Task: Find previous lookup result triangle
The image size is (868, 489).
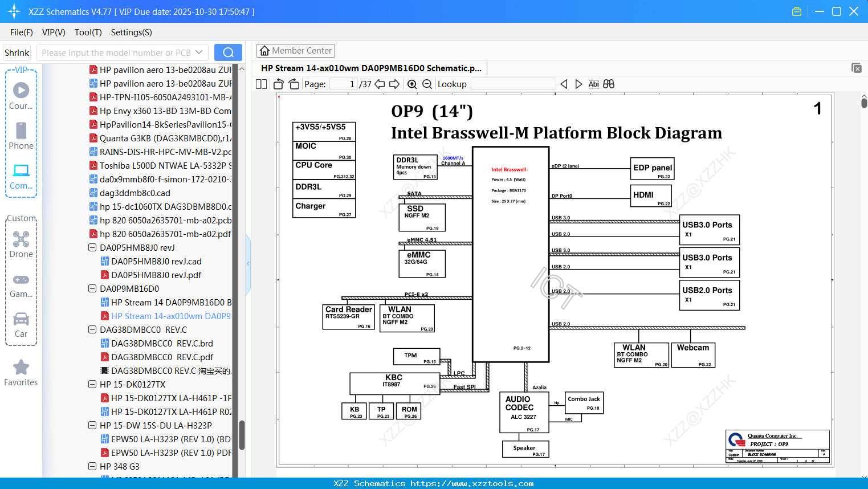Action: pos(564,84)
